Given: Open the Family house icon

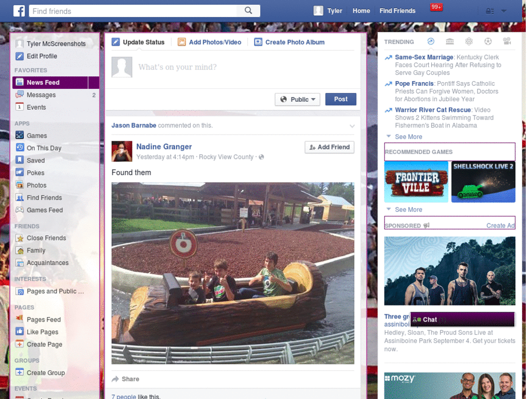Looking at the screenshot, I should (20, 250).
